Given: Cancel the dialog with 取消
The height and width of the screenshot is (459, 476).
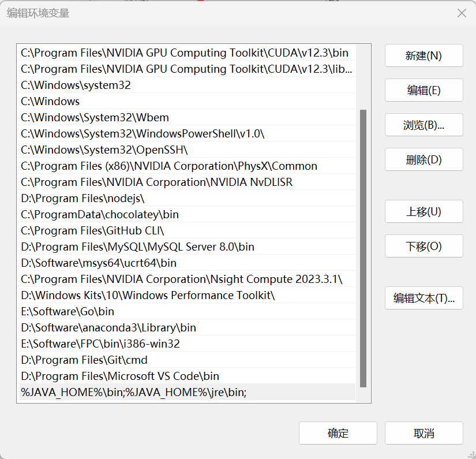Looking at the screenshot, I should coord(423,433).
